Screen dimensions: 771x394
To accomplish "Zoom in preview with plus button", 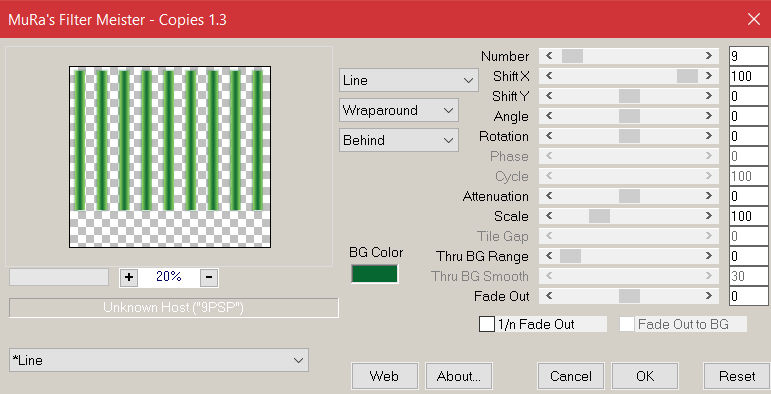I will 129,277.
